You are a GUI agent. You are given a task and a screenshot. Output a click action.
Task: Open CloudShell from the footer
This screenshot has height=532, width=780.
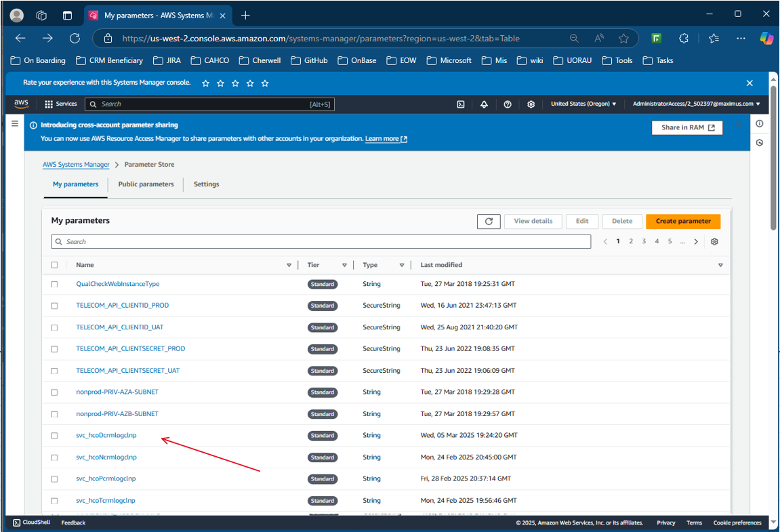[x=31, y=523]
